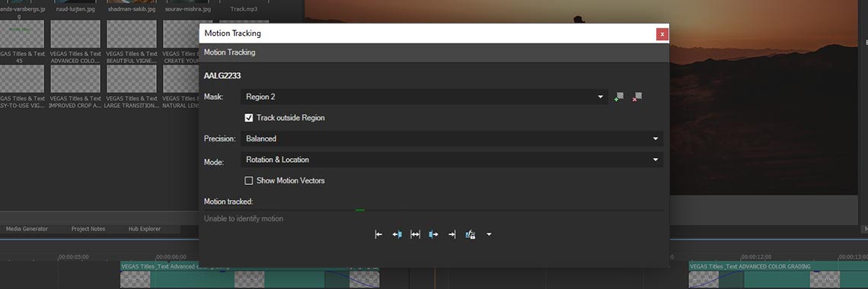Viewport: 868px width, 289px height.
Task: Open the Mask Region 2 dropdown
Action: point(424,97)
